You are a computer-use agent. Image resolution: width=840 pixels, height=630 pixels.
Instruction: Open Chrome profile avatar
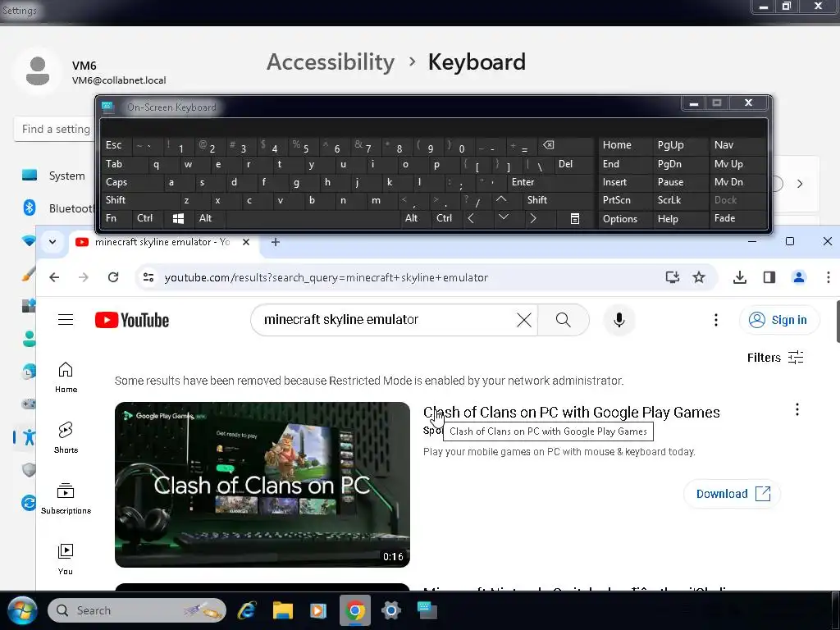click(799, 277)
